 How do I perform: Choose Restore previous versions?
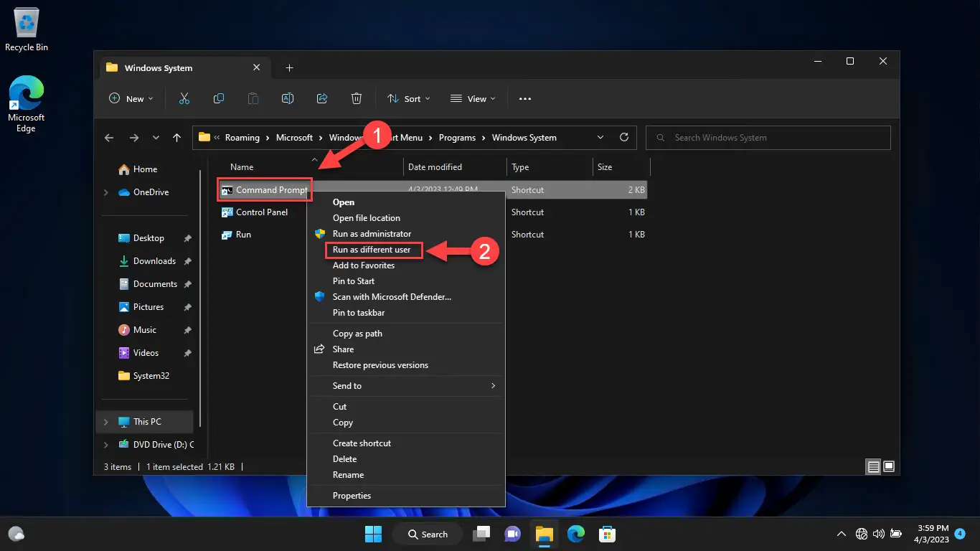click(x=405, y=365)
